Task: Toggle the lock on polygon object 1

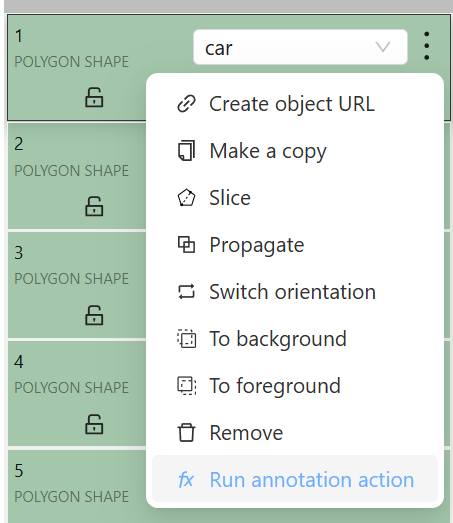Action: pos(94,97)
